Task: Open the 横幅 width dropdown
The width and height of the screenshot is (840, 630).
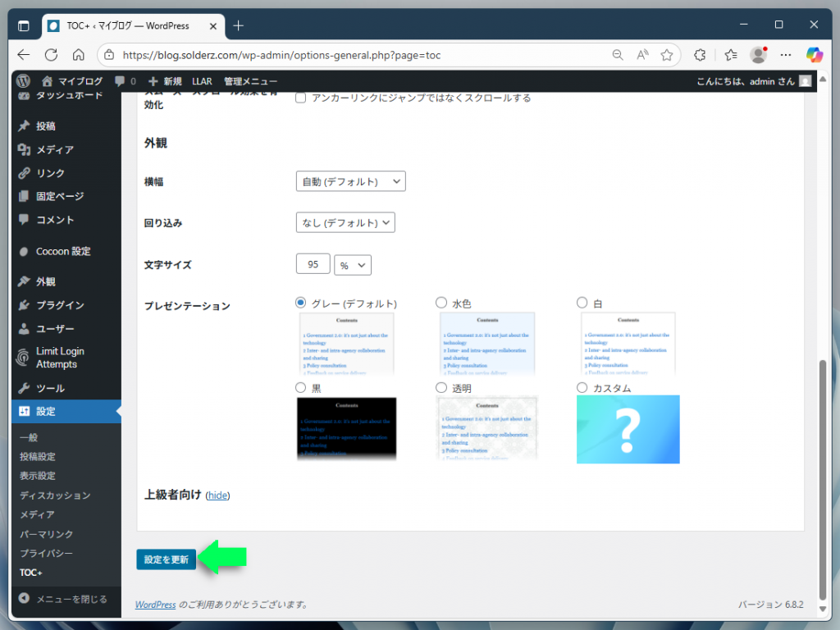Action: click(x=350, y=181)
